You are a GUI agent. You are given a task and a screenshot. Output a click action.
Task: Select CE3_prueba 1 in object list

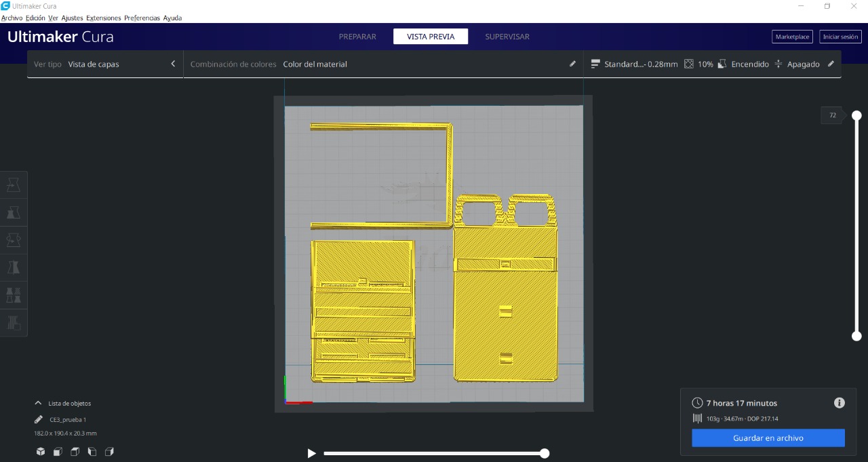coord(68,420)
